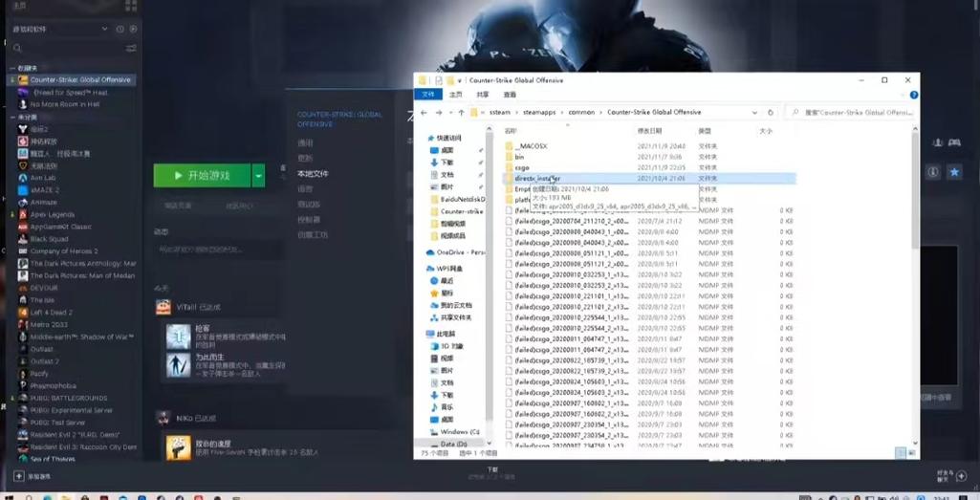Click the Explorer search input field
The height and width of the screenshot is (500, 980).
pyautogui.click(x=850, y=113)
